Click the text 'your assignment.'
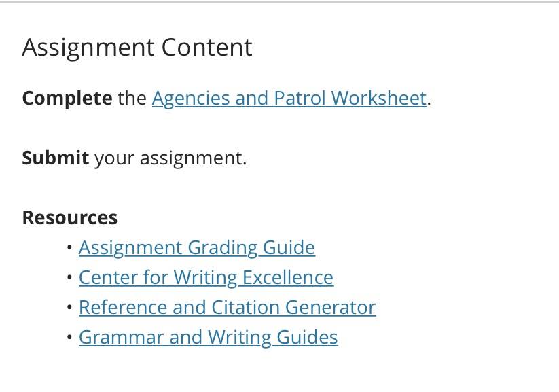 [170, 158]
